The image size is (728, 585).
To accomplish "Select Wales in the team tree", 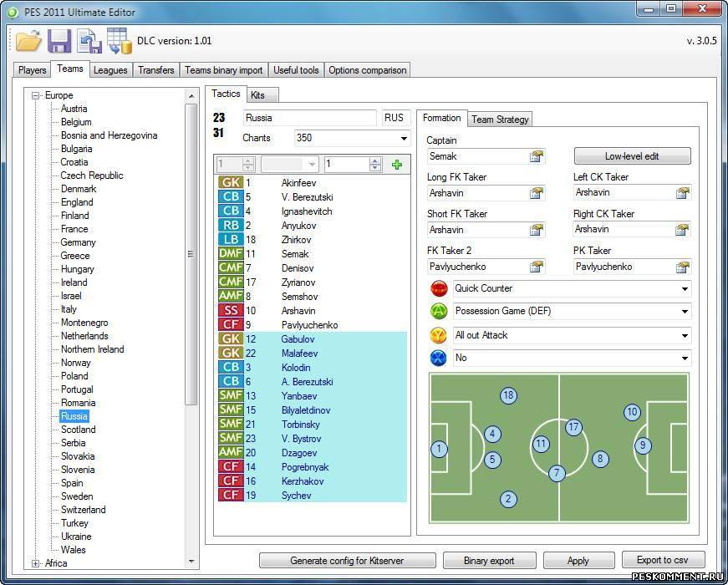I will [74, 550].
